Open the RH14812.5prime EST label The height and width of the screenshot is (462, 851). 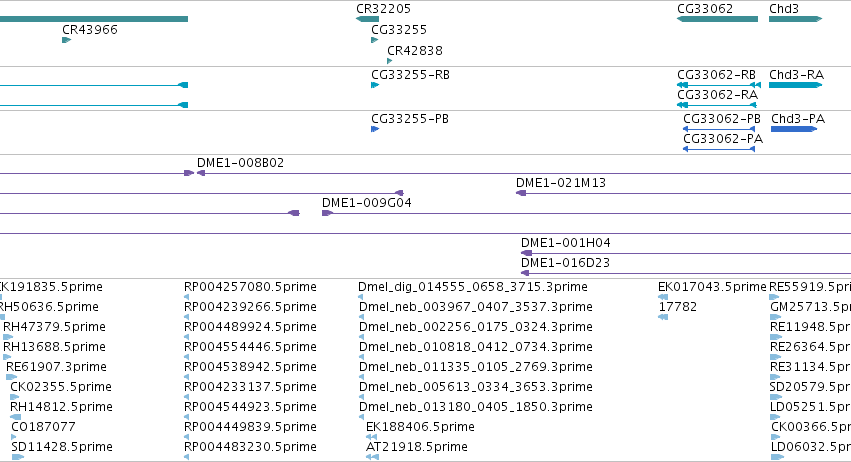[x=61, y=407]
